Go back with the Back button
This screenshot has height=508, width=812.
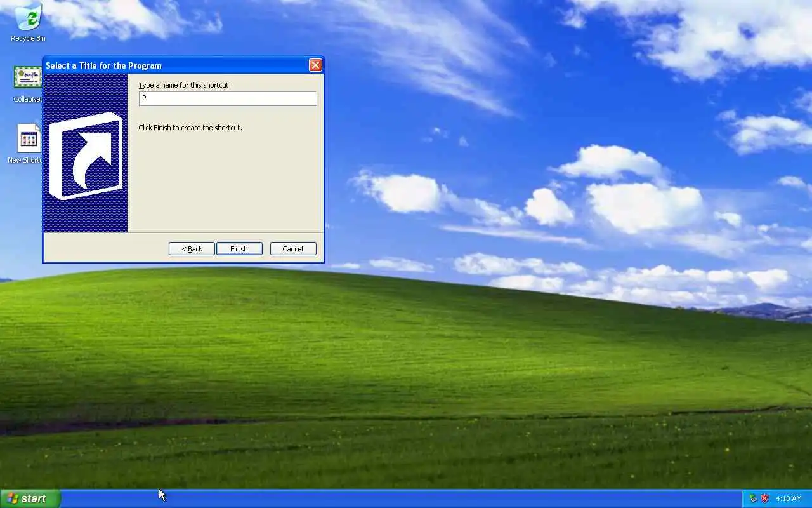point(192,248)
